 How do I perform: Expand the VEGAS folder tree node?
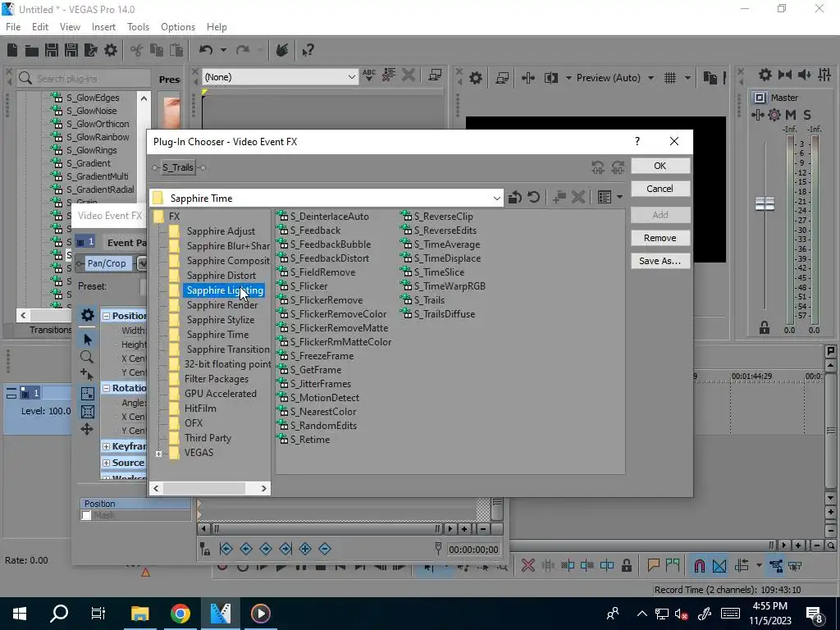click(x=158, y=454)
